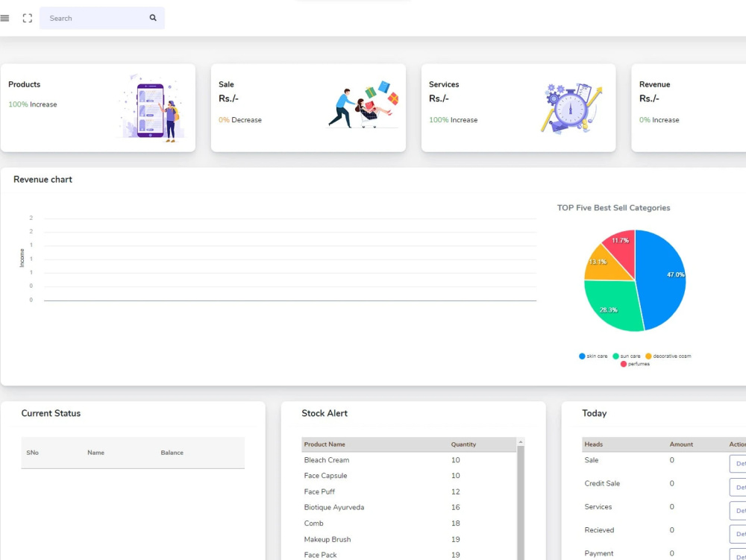Click the TOP Five Best Sell Categories title
Screen dimensions: 746x560
613,208
